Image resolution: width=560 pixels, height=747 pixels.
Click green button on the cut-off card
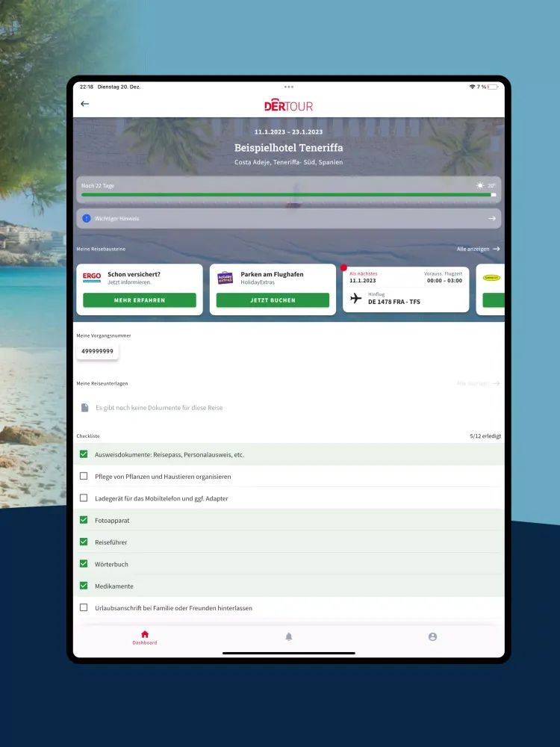pyautogui.click(x=494, y=300)
